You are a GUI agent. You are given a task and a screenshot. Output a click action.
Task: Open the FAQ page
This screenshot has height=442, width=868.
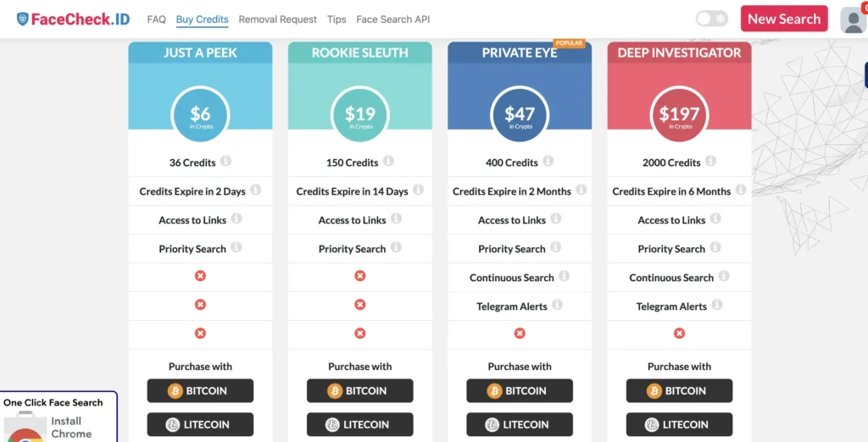(x=156, y=19)
